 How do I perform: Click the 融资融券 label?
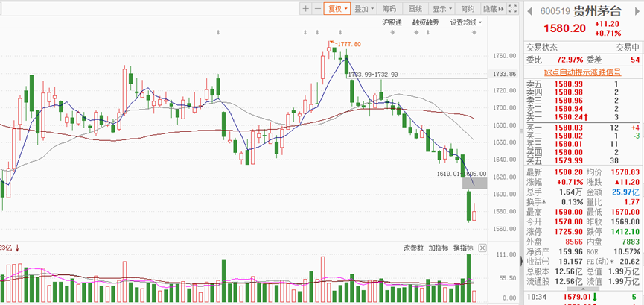pos(426,22)
